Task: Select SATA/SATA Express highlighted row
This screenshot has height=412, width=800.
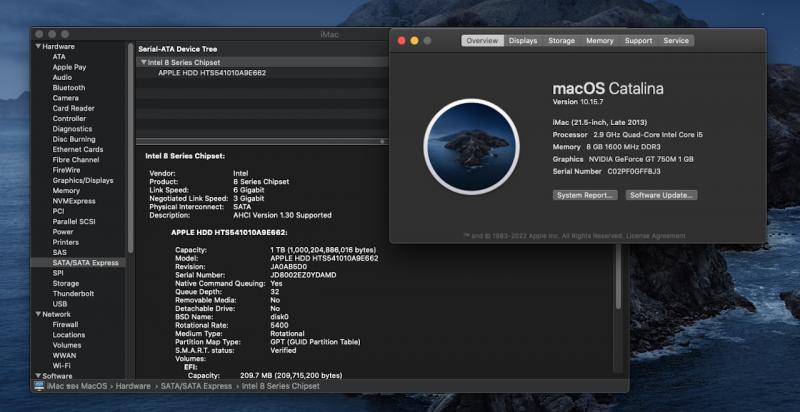Action: 78,263
